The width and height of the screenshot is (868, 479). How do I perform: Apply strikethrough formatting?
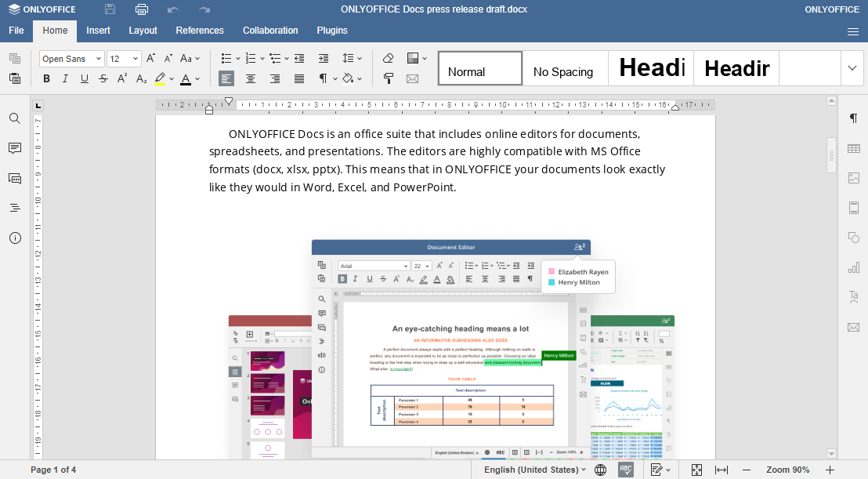(103, 78)
